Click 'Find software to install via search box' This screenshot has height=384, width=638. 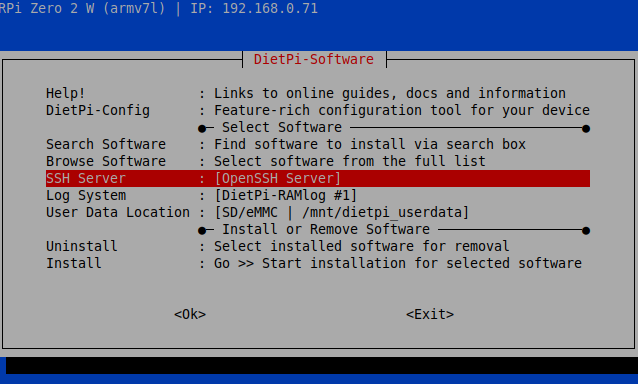(x=370, y=144)
